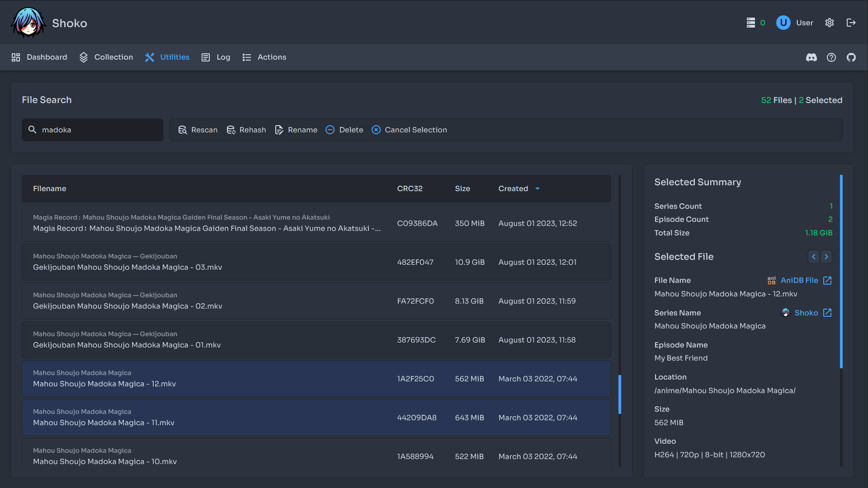Open the AniDB File external link
Image resolution: width=868 pixels, height=488 pixels.
click(x=799, y=280)
